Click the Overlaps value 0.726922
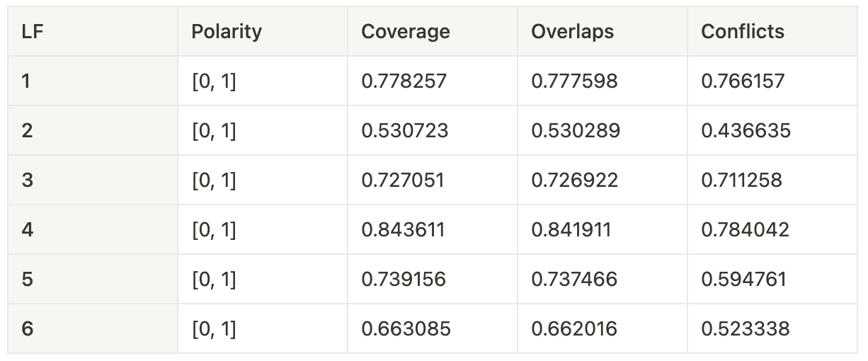The image size is (868, 361). 575,180
